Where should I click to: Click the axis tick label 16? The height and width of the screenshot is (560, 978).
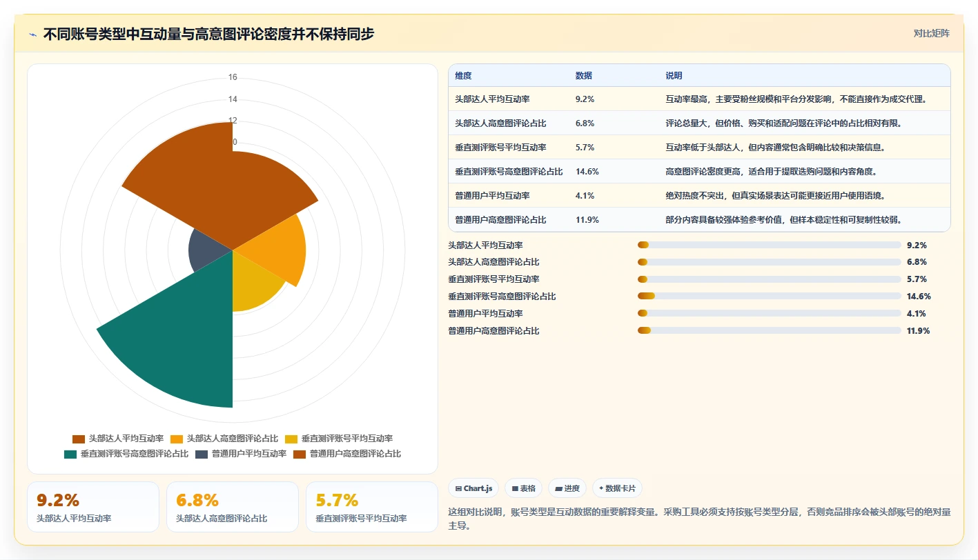[233, 77]
